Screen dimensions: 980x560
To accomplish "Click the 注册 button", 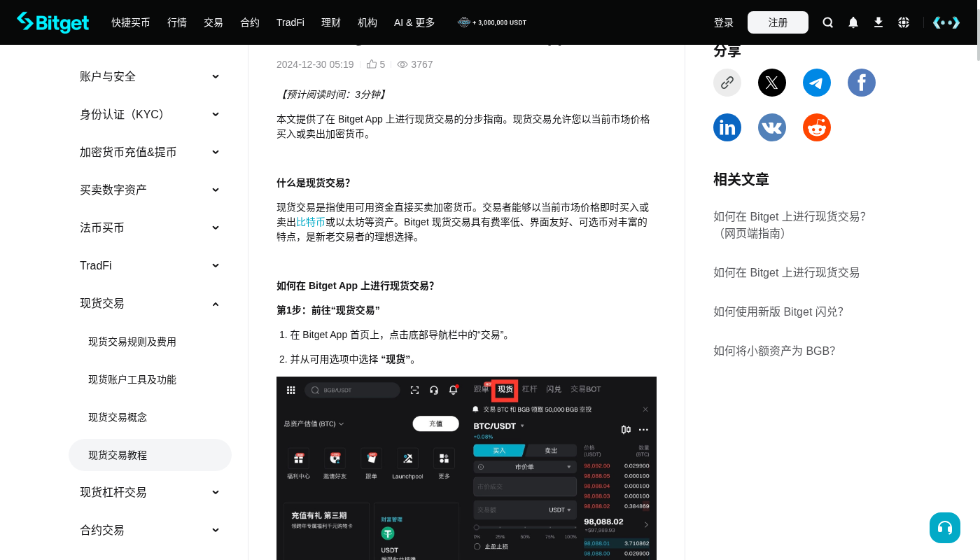I will pos(778,22).
